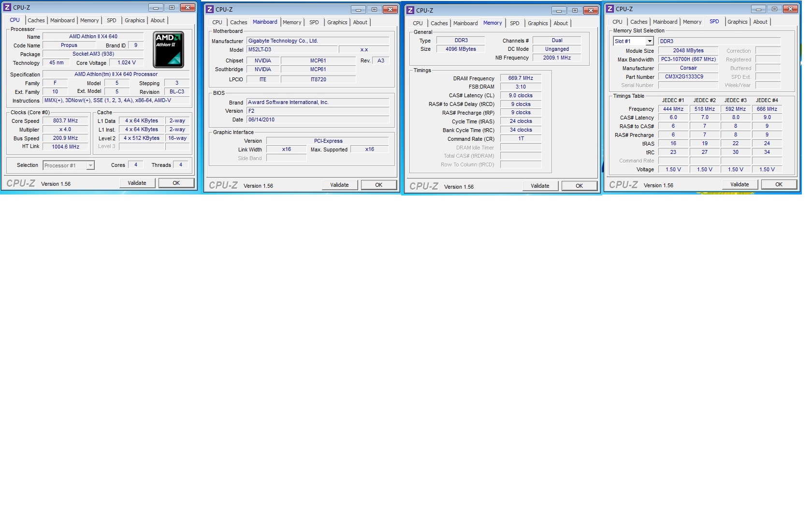Click OK in the Mainboard window
The width and height of the screenshot is (812, 508).
pos(379,185)
